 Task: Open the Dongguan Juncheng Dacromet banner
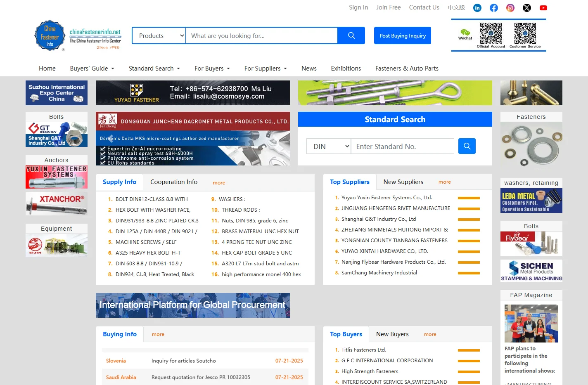click(x=193, y=139)
